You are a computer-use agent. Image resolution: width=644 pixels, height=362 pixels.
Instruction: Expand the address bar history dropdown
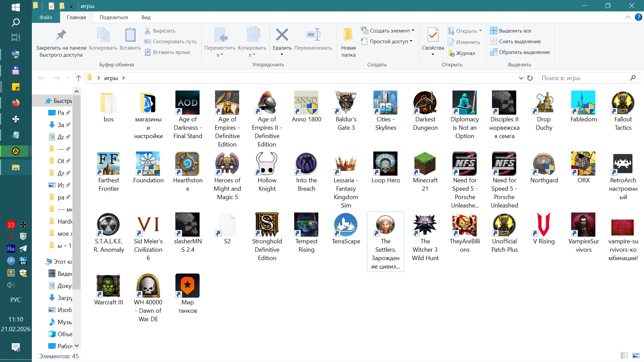521,78
